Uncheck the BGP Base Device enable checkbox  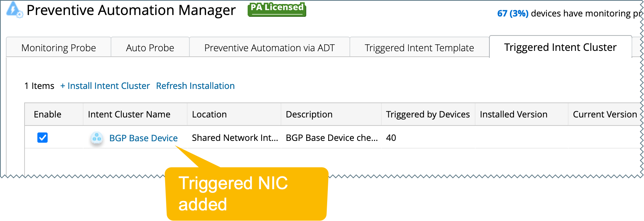point(42,138)
